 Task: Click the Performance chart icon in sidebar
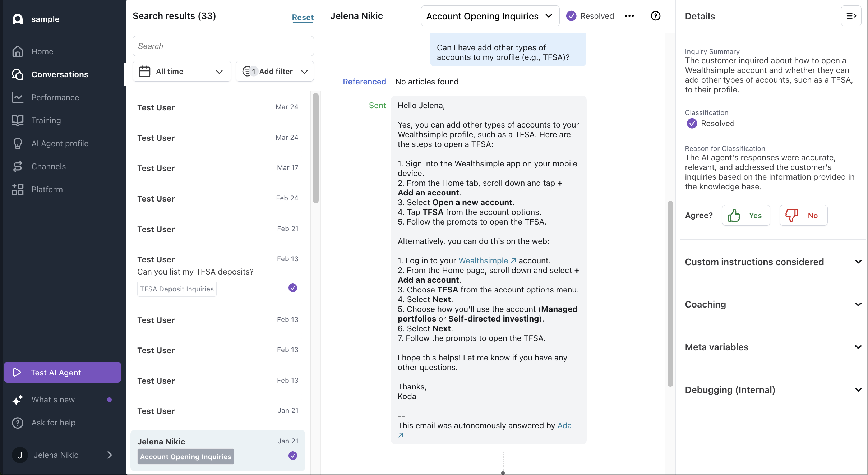17,97
